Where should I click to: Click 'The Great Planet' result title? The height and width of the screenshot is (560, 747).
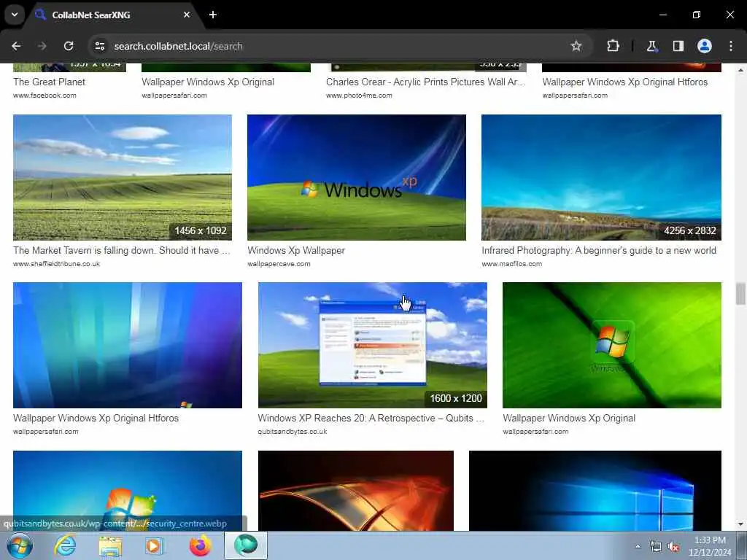tap(49, 82)
